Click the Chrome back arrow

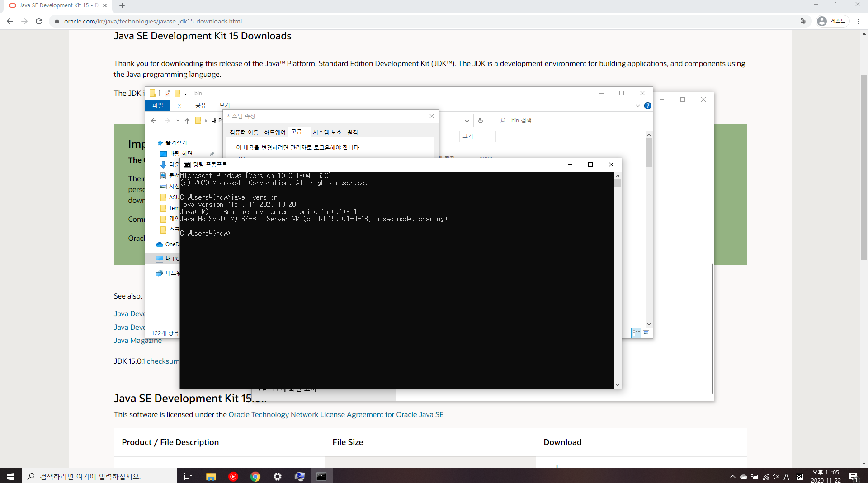pyautogui.click(x=10, y=21)
